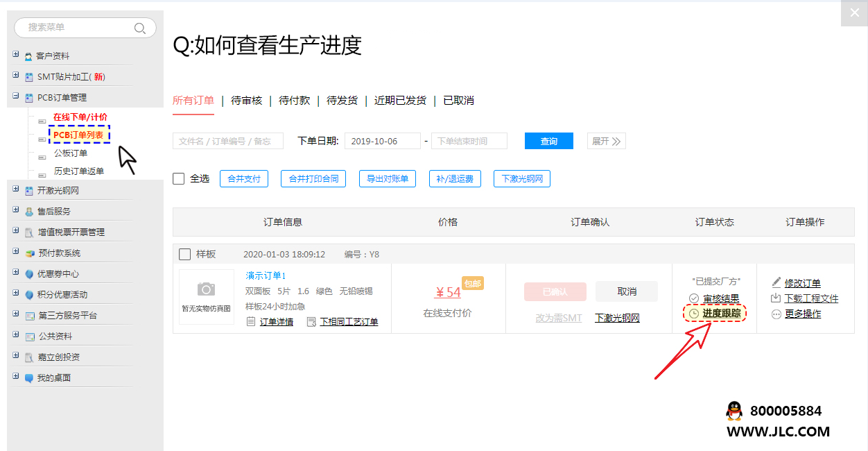Click the search magnifier icon in menu search
The image size is (868, 451).
point(139,28)
